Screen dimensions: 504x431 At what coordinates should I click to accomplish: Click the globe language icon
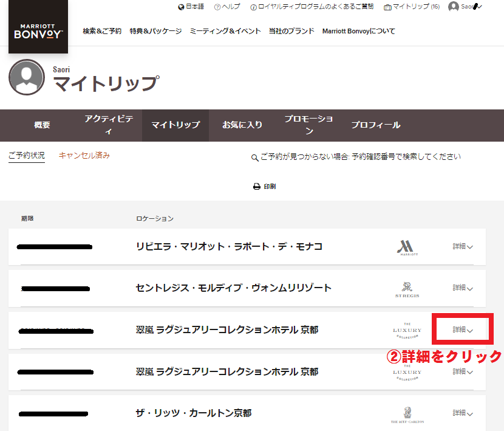pos(182,7)
